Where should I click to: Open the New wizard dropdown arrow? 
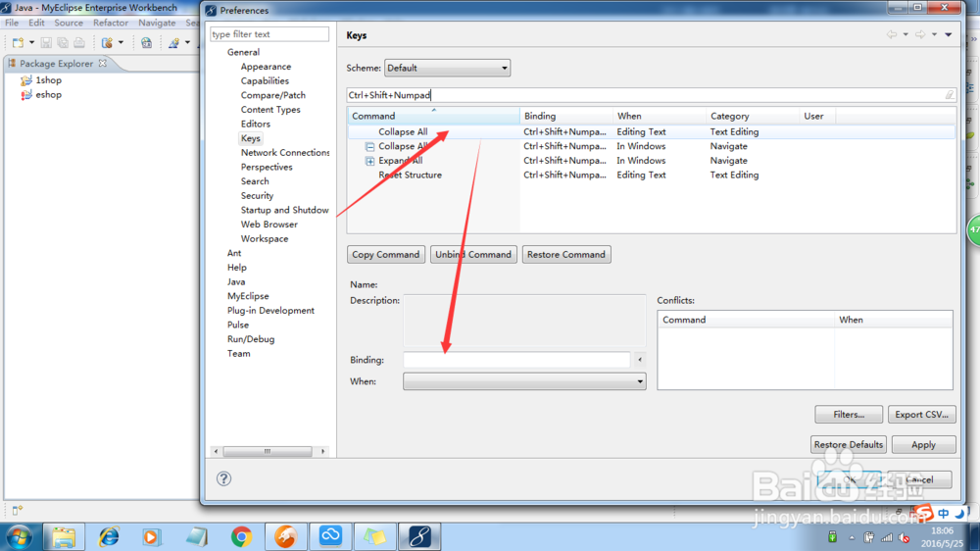(x=32, y=42)
